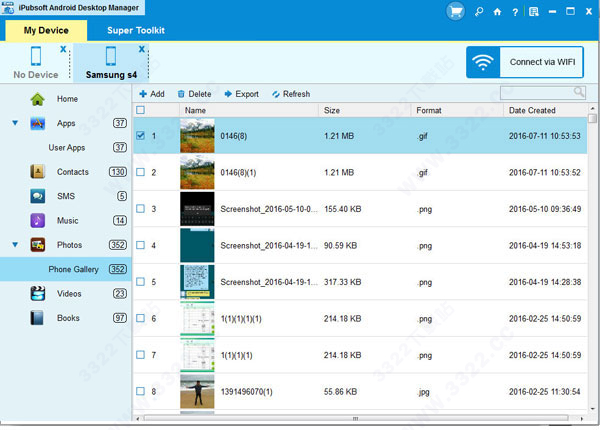Uncheck the checkbox for row 1
The height and width of the screenshot is (430, 600).
coord(140,136)
